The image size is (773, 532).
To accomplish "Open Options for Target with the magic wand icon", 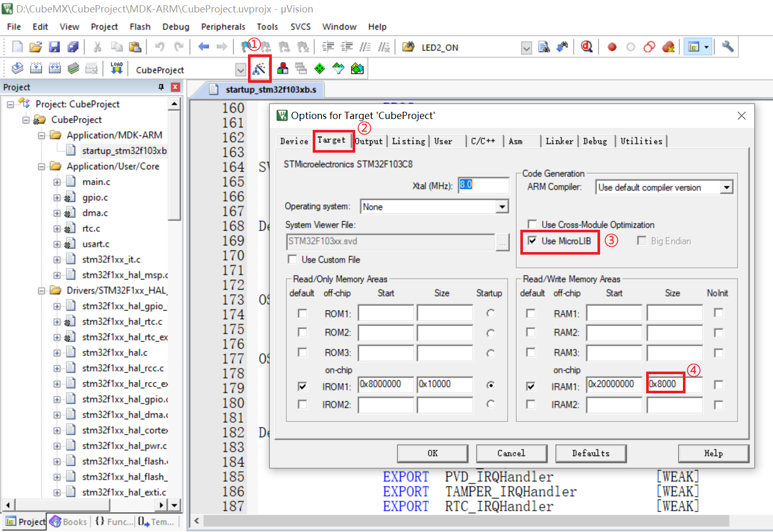I will click(x=260, y=68).
